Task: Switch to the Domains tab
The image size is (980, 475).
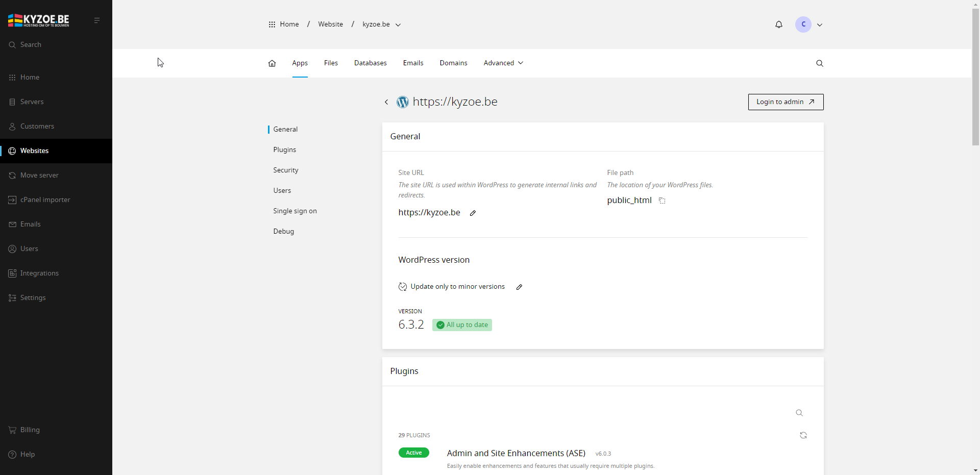Action: (x=454, y=63)
